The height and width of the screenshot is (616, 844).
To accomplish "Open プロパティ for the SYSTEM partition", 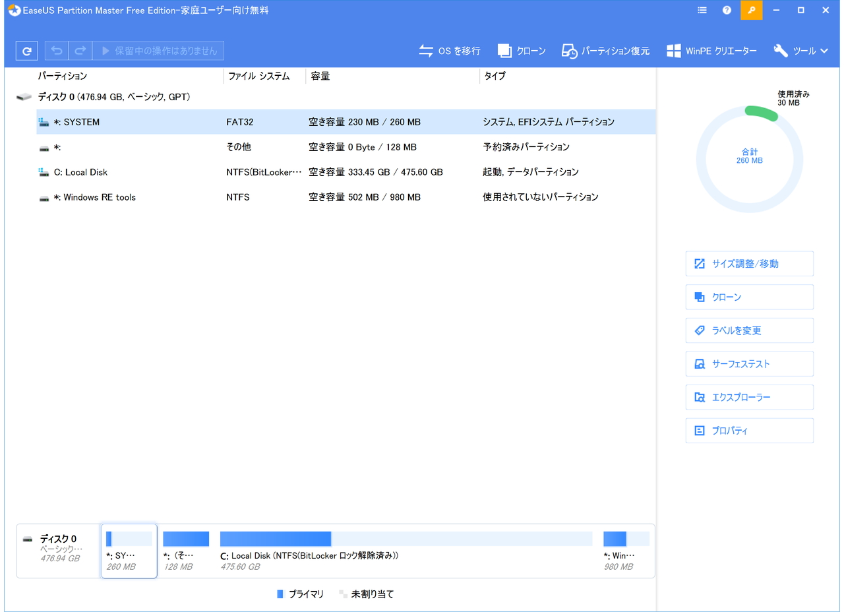I will tap(749, 430).
